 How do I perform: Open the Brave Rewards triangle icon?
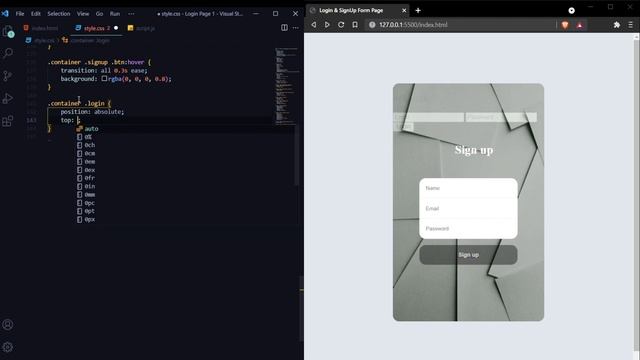click(580, 25)
